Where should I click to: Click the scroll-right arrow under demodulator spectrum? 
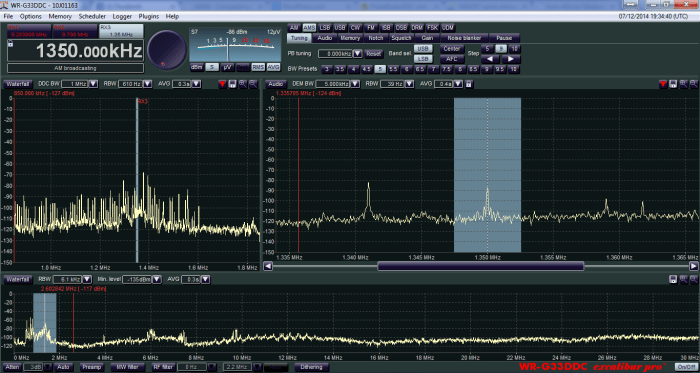(x=694, y=266)
